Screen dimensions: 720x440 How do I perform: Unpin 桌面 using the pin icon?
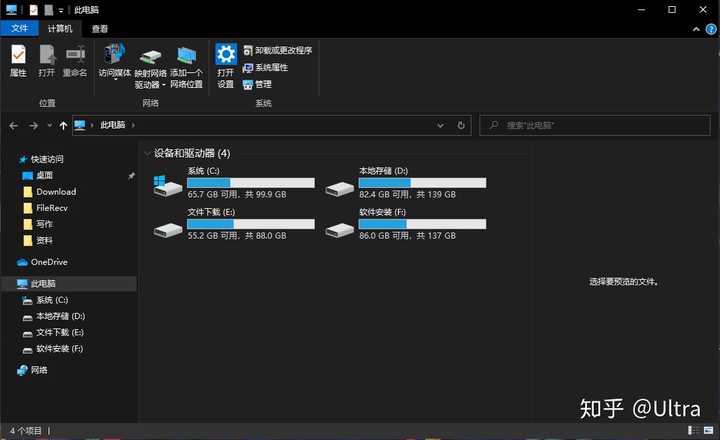(x=131, y=175)
